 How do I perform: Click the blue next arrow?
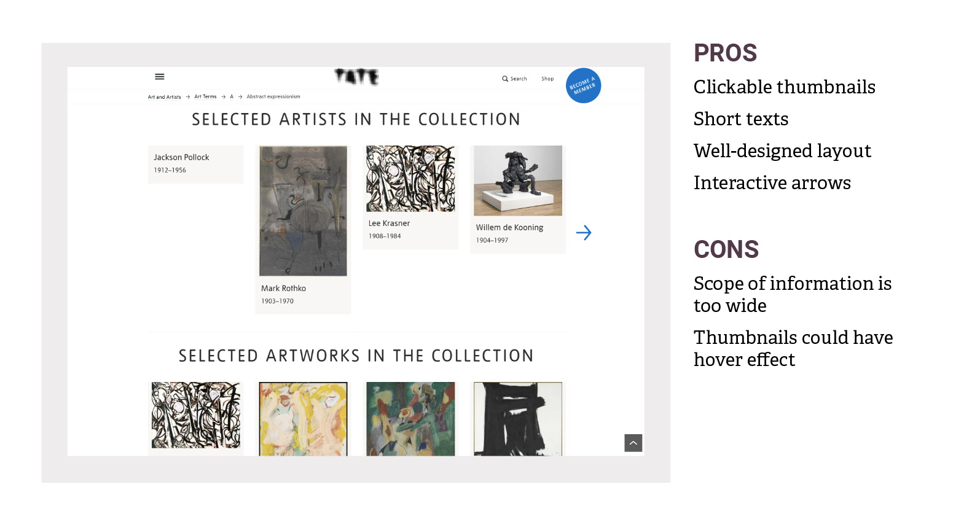pyautogui.click(x=584, y=233)
